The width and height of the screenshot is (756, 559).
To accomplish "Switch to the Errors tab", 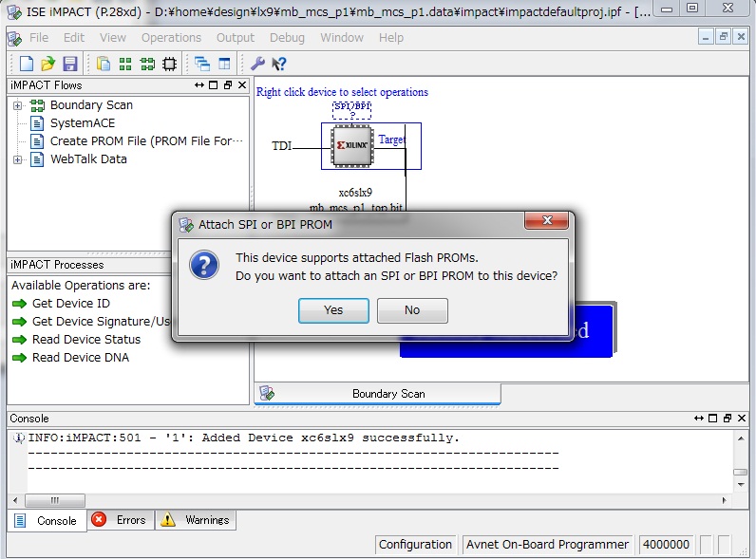I will [121, 520].
